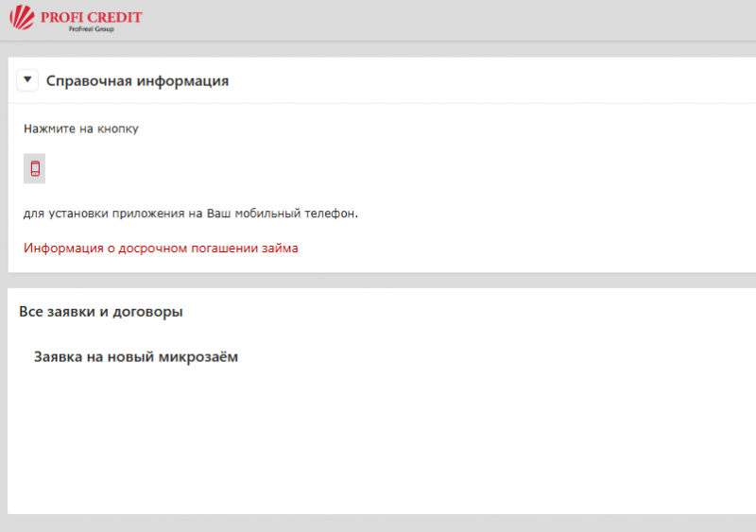
Task: Click the Нажмите на кнопку instruction text
Action: [x=81, y=128]
